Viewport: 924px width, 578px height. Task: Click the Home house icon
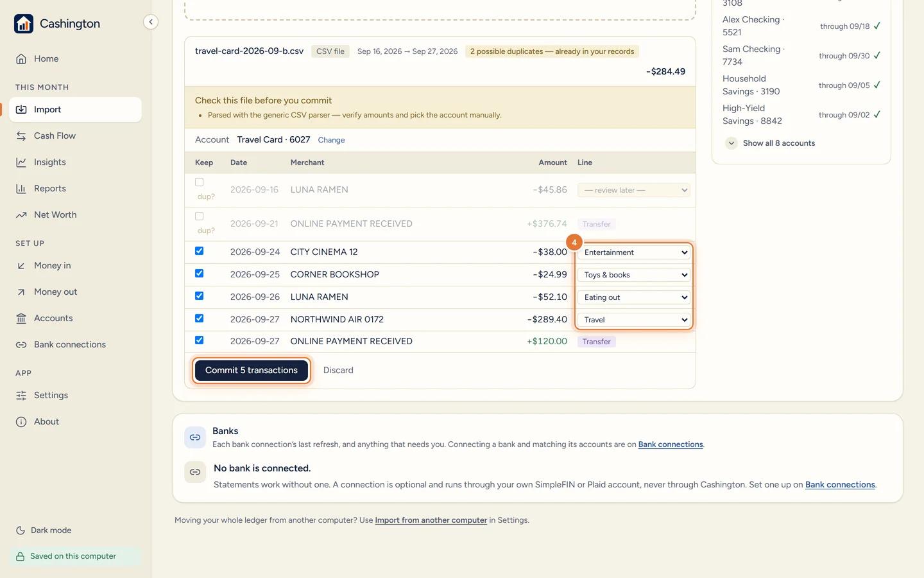[21, 58]
